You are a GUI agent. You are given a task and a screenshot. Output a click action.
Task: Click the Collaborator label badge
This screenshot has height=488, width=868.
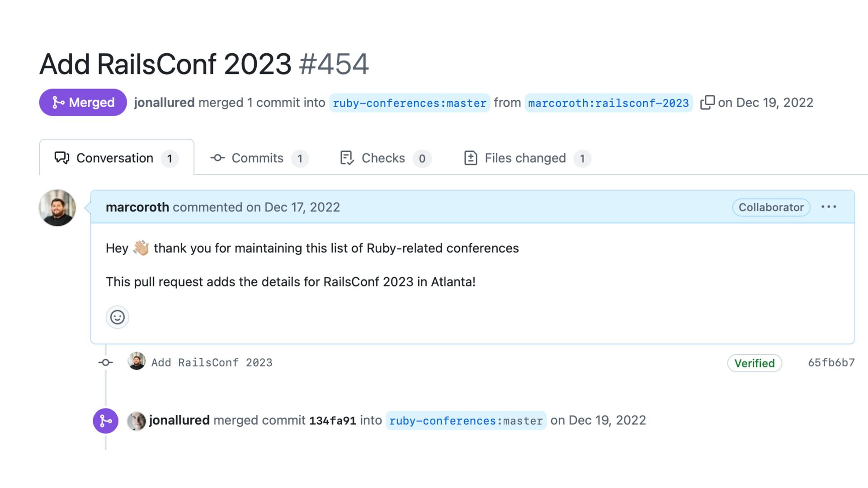coord(771,207)
